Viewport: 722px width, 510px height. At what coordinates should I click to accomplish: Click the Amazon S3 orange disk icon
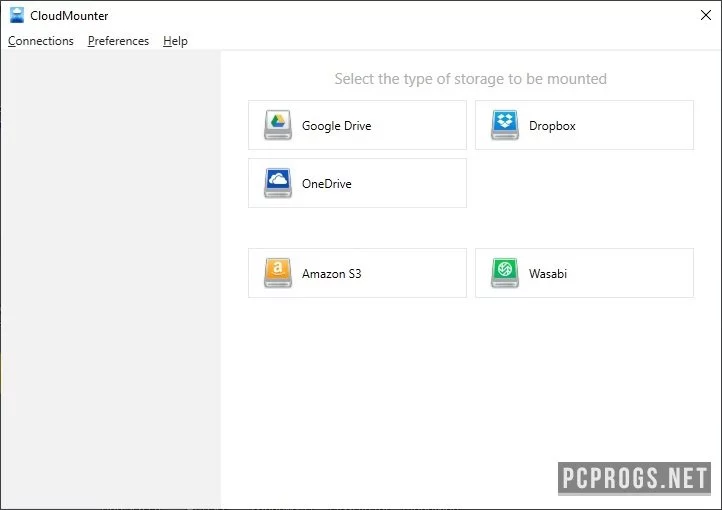278,273
